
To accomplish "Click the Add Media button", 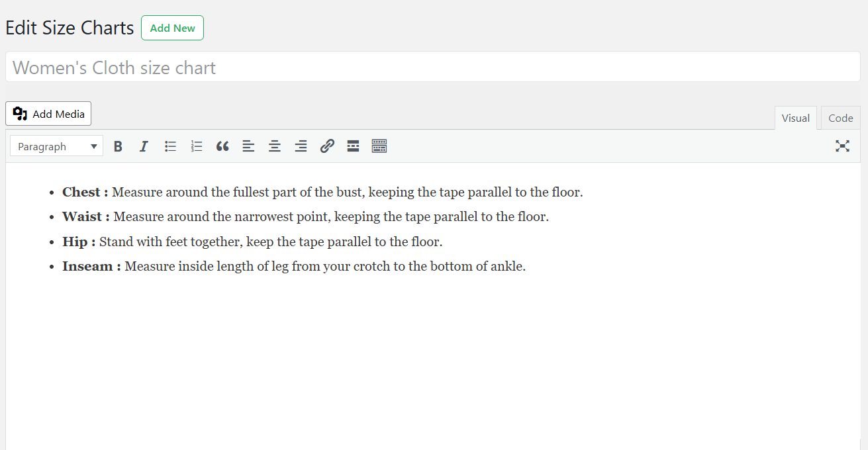I will [x=48, y=114].
